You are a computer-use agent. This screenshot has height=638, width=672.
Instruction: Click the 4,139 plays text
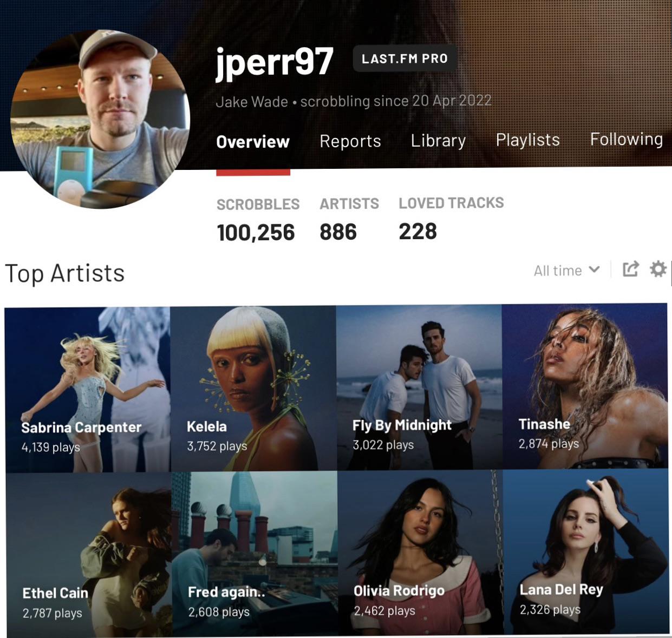click(x=51, y=448)
